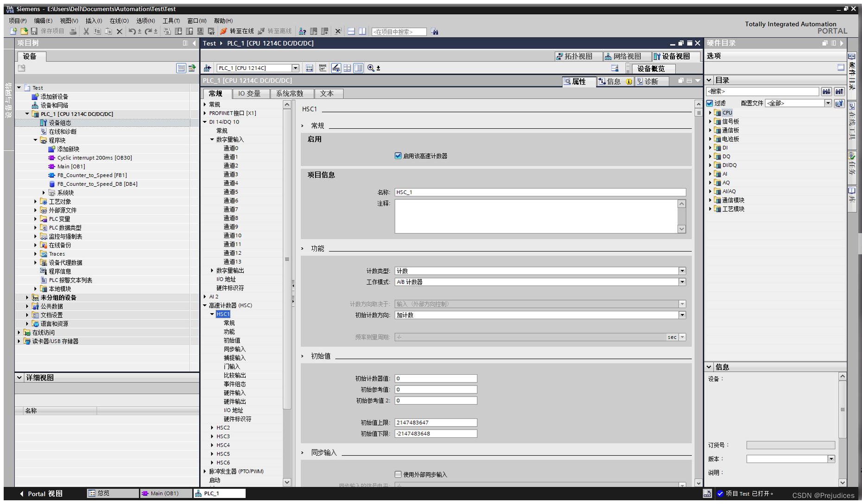Toggle the filter checkbox in hardware catalog

pyautogui.click(x=710, y=103)
